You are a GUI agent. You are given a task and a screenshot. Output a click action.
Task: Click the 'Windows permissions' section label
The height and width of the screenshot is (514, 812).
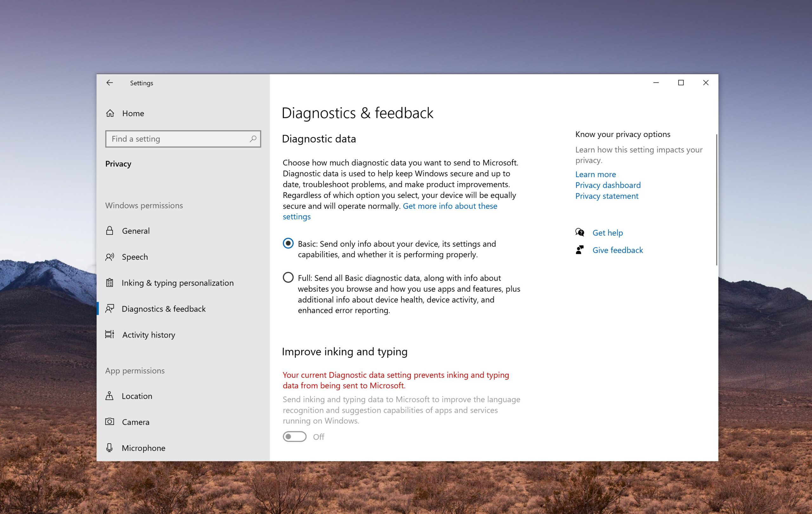click(144, 205)
